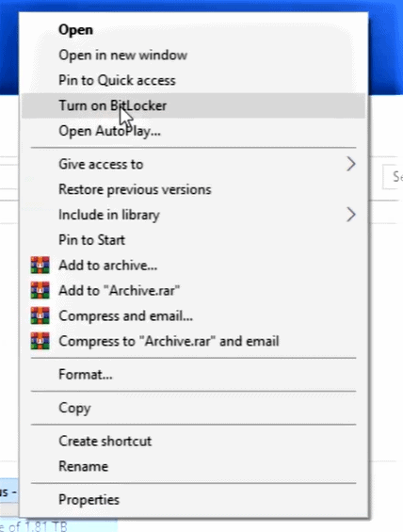Viewport: 403px width, 532px height.
Task: Click WinRAR icon next to Add to "Archive.rar"
Action: click(x=40, y=290)
